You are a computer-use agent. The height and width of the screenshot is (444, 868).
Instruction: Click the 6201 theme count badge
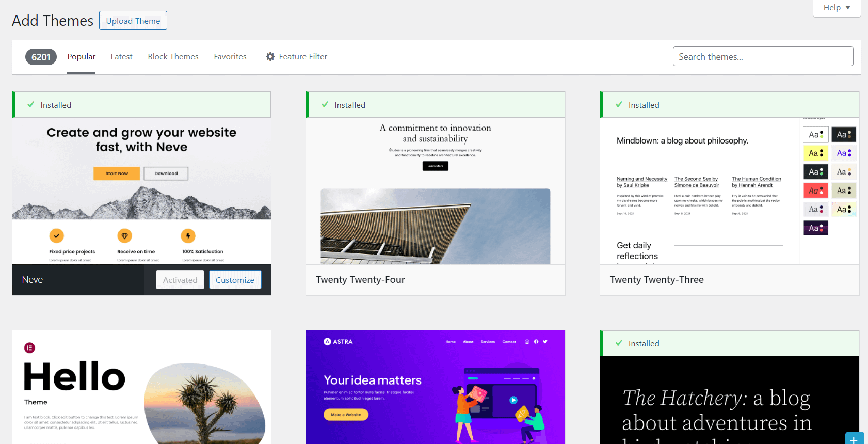click(x=41, y=57)
